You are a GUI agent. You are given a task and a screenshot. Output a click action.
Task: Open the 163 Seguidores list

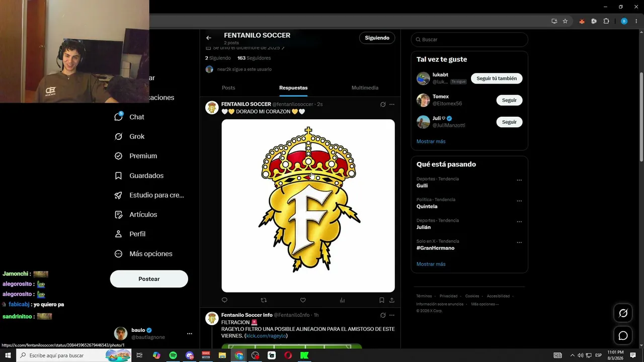pyautogui.click(x=254, y=58)
